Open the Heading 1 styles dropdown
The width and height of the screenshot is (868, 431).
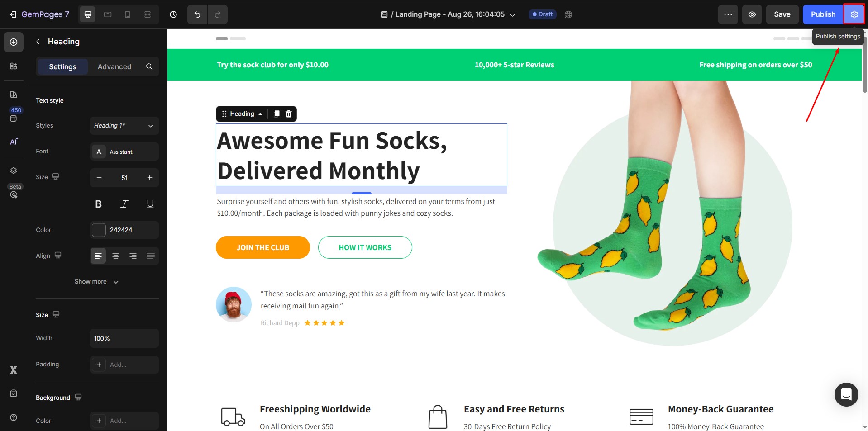point(124,126)
